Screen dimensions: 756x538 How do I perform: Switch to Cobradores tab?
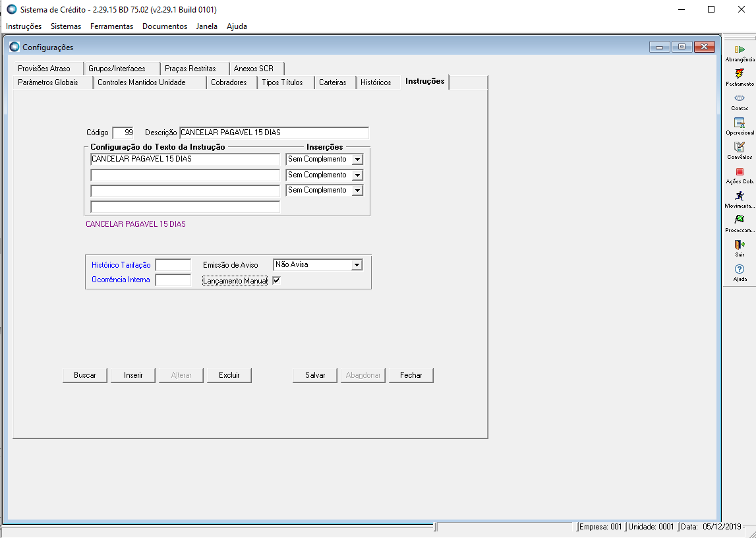[x=232, y=82]
